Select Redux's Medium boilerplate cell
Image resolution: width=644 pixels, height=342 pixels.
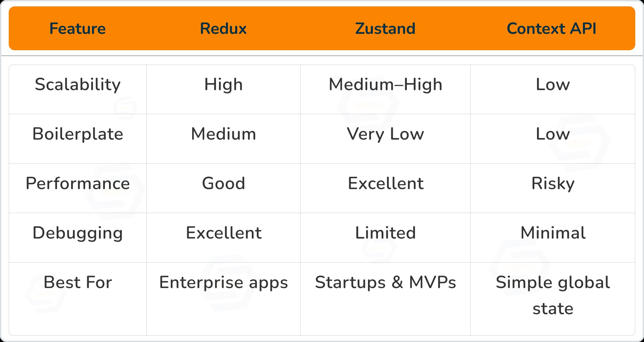(223, 134)
